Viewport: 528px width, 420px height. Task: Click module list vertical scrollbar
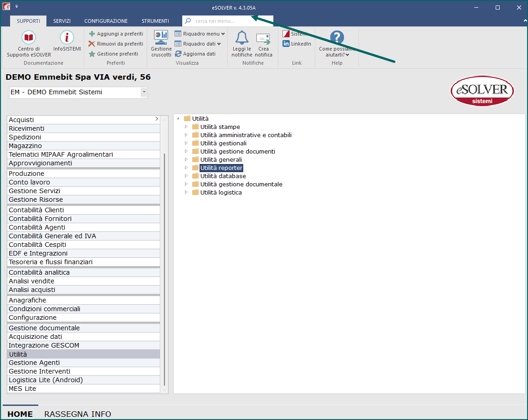pos(164,269)
